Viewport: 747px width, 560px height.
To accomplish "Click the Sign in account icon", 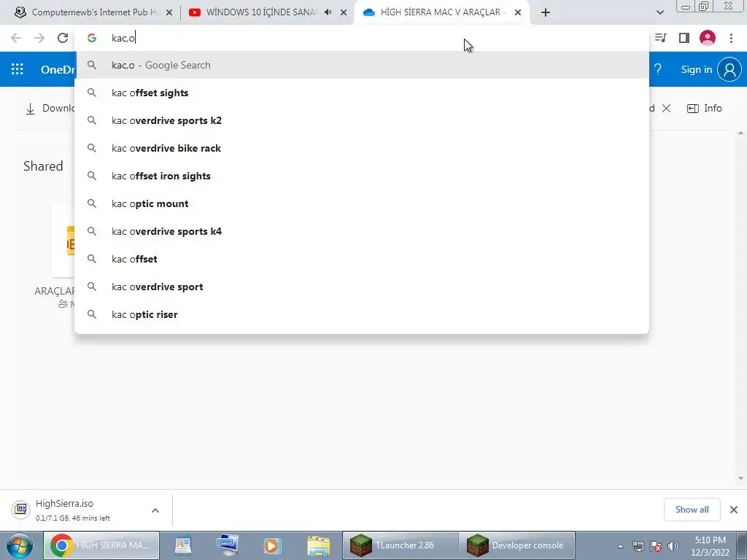I will pyautogui.click(x=729, y=69).
